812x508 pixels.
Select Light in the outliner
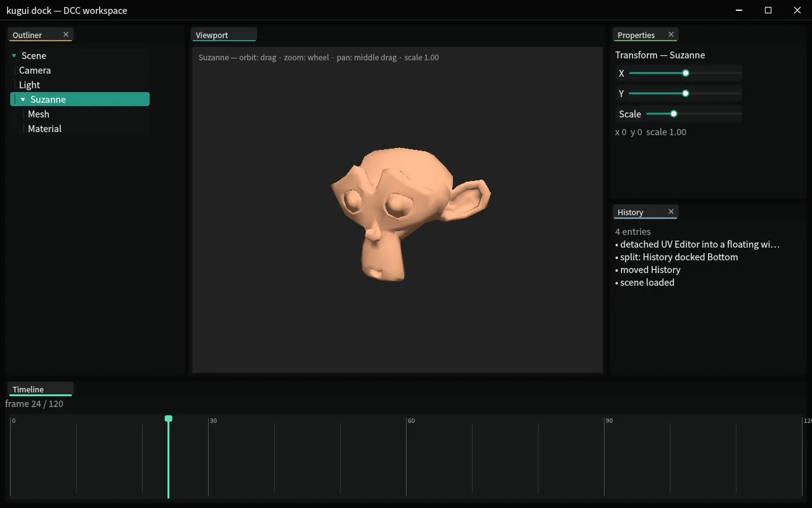(80, 85)
